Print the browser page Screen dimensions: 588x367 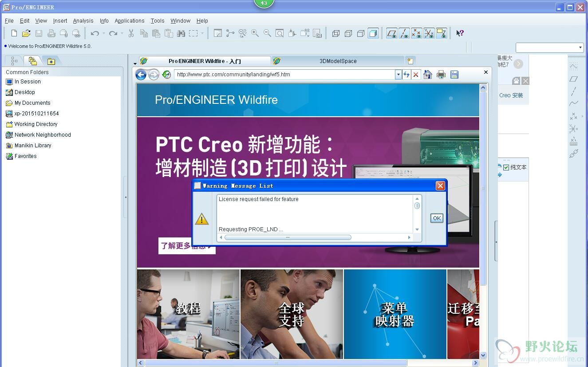click(x=441, y=75)
